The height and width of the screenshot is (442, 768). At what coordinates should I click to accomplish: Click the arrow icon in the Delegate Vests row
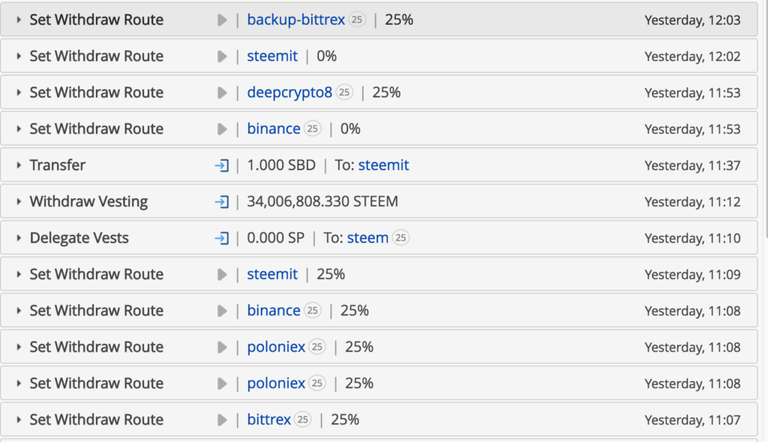(222, 238)
